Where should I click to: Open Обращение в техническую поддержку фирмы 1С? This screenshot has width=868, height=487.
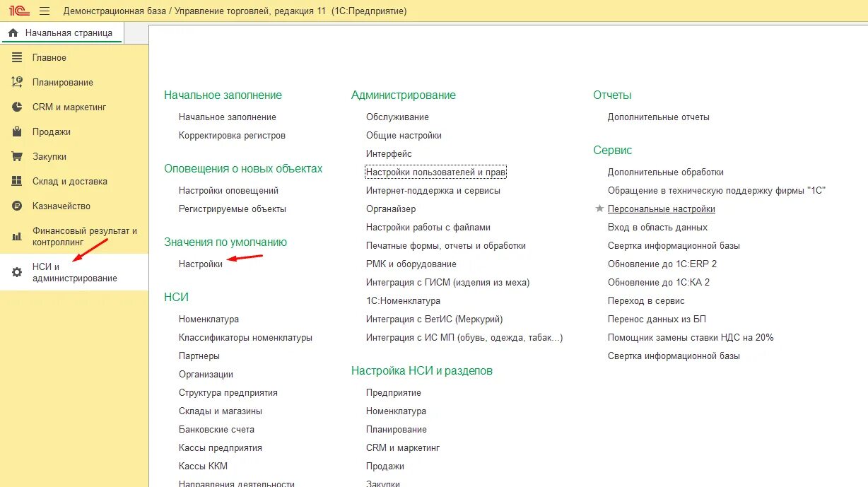717,190
